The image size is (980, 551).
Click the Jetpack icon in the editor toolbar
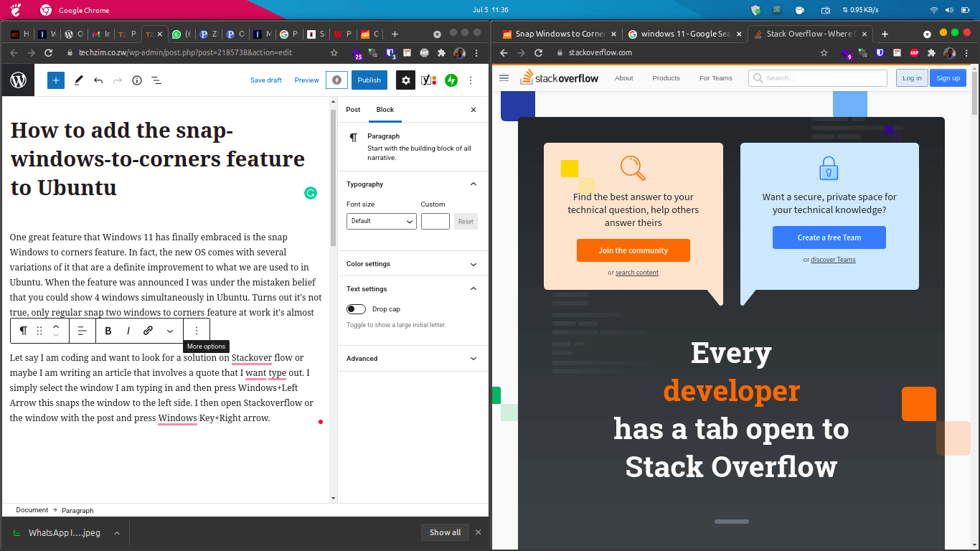(451, 80)
